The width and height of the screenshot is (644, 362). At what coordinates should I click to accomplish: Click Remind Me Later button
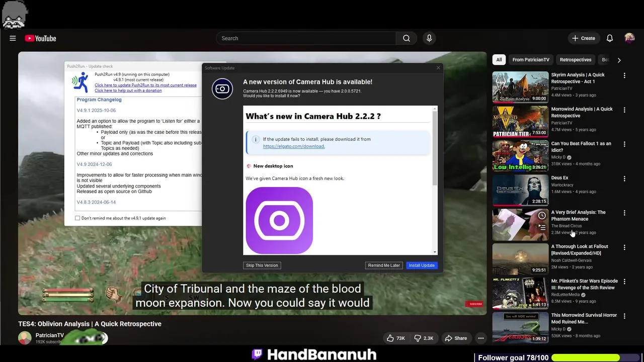384,265
